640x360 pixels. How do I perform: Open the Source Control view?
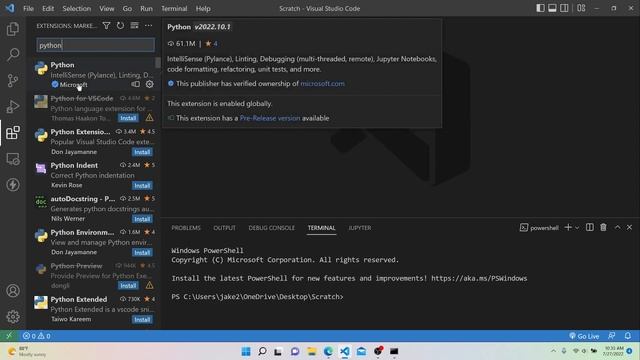[13, 80]
